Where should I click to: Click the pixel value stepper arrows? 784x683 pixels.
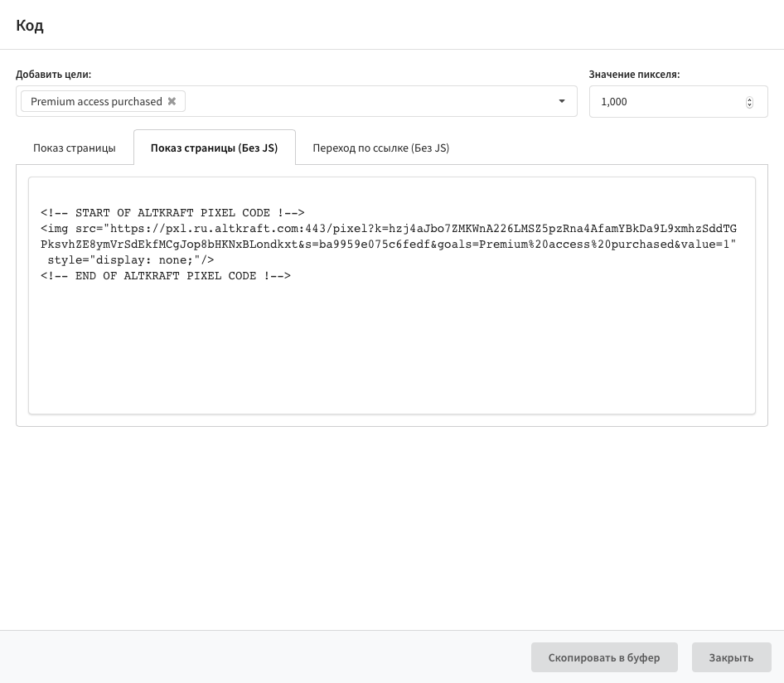pos(749,102)
